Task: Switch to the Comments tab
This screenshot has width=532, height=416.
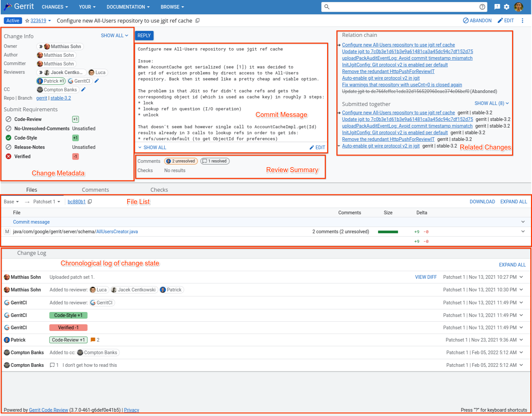Action: [95, 190]
